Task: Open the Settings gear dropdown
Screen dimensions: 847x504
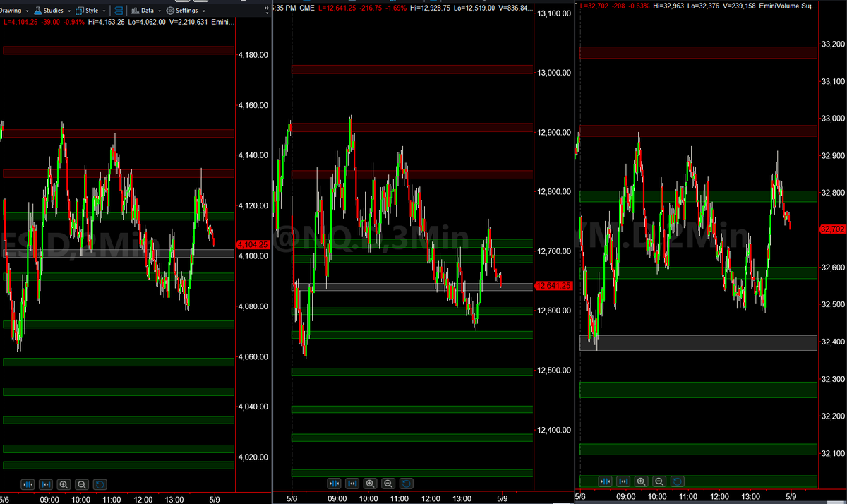Action: 186,11
